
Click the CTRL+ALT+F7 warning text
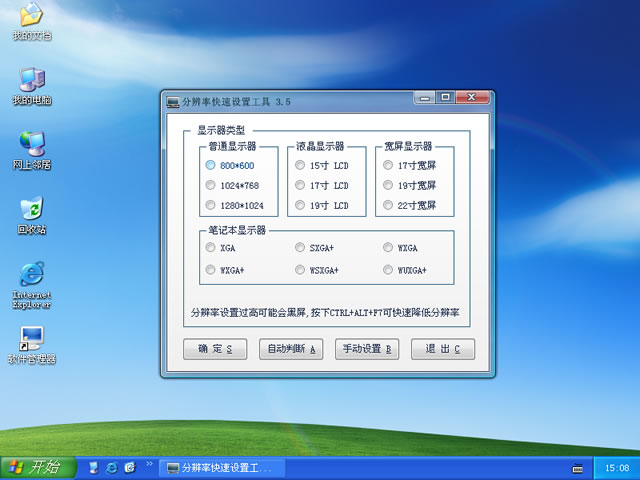point(325,313)
